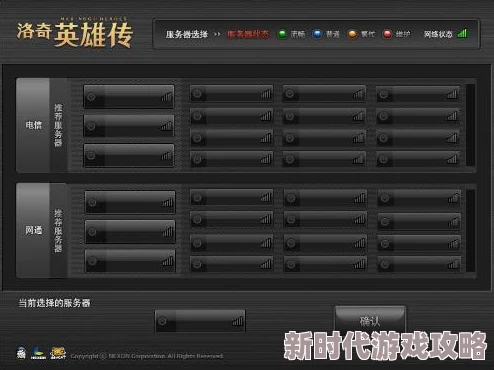494x370 pixels.
Task: Choose the bottom recommended server slot under 电信
Action: pyautogui.click(x=129, y=155)
